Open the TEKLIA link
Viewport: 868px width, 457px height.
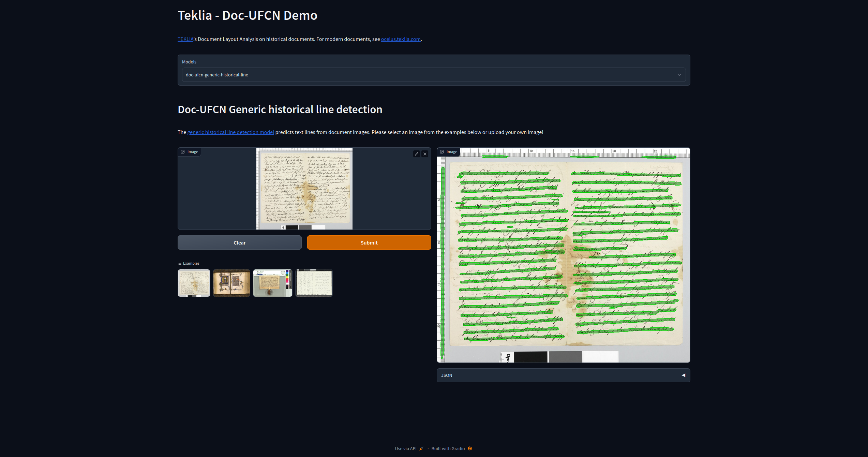(x=185, y=39)
